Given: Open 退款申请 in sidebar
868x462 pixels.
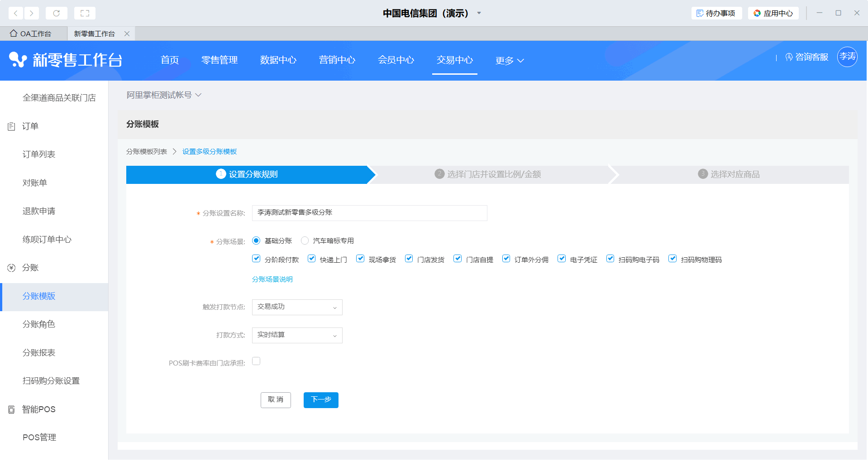Looking at the screenshot, I should [39, 211].
